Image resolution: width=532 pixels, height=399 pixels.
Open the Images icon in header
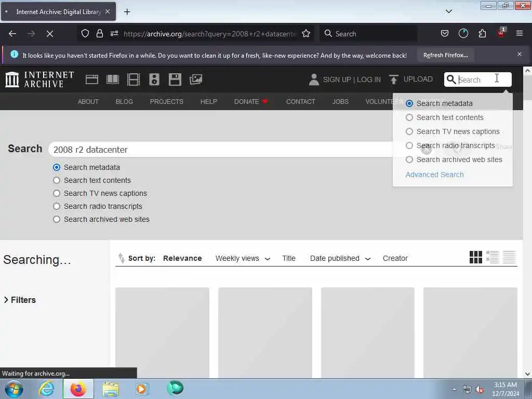tap(196, 79)
